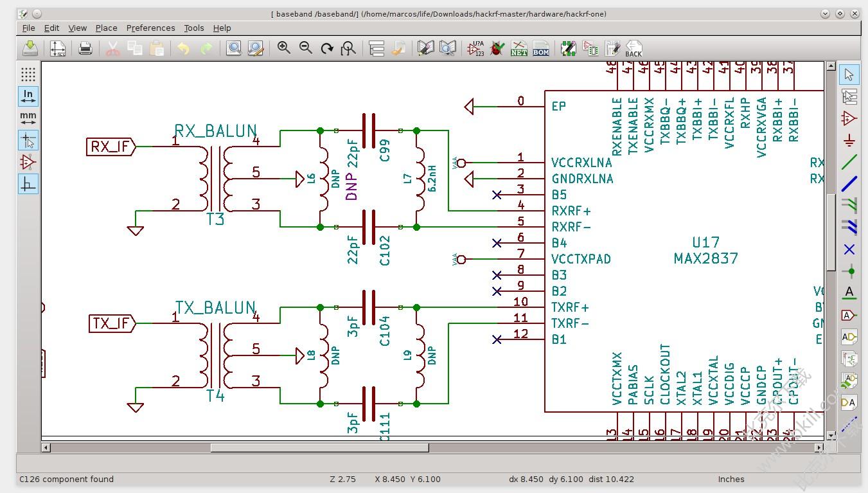
Task: Click the Place junction tool
Action: tap(849, 271)
